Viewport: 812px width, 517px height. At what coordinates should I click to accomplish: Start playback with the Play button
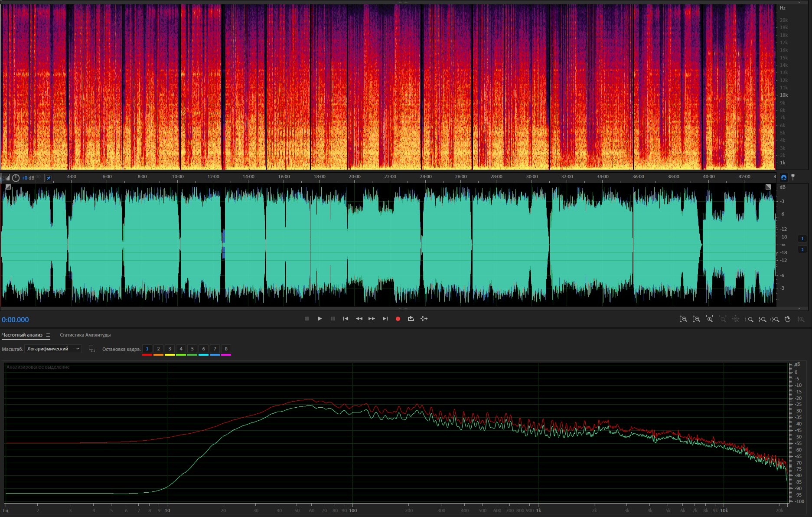tap(320, 319)
